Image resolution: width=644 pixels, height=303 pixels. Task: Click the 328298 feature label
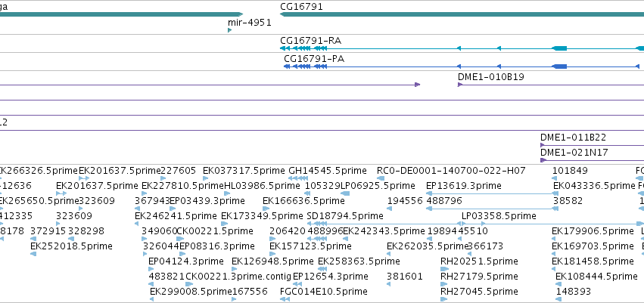86,230
